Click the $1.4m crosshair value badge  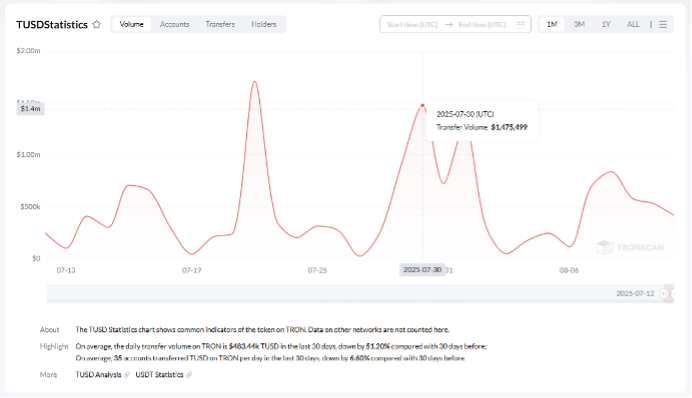coord(30,109)
